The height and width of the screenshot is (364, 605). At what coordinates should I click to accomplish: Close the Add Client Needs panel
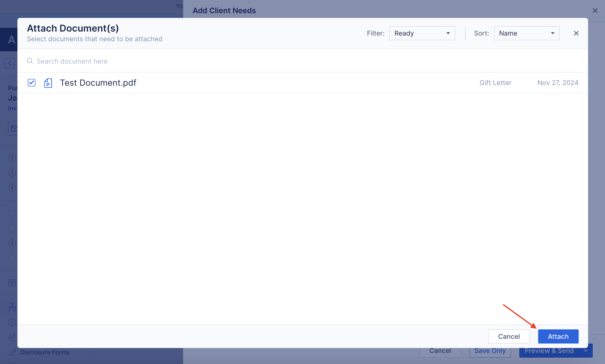pyautogui.click(x=595, y=11)
